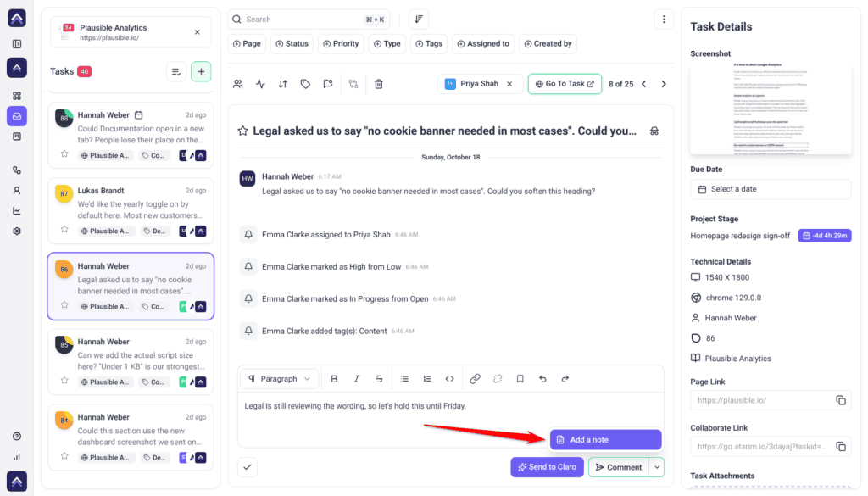Click the assign users icon
The width and height of the screenshot is (868, 496).
pos(238,84)
